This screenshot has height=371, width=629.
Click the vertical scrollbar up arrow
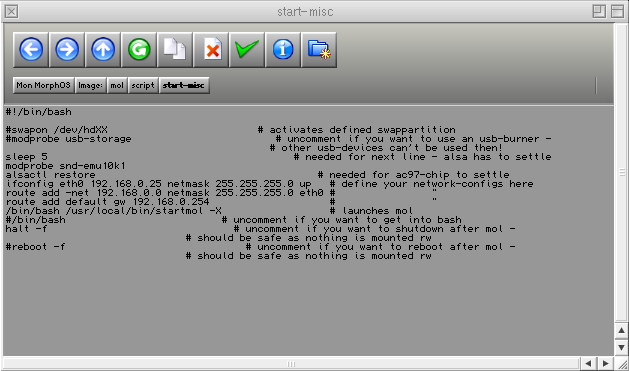pyautogui.click(x=621, y=330)
